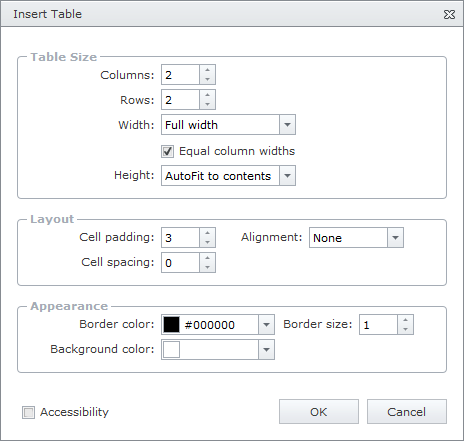This screenshot has height=441, width=464.
Task: Decrease the Columns value with down arrow
Action: (207, 79)
